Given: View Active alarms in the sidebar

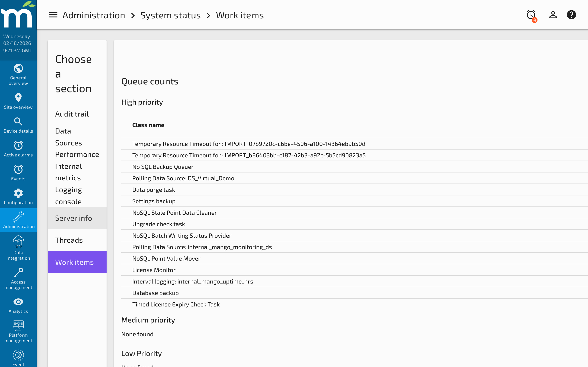Looking at the screenshot, I should click(18, 148).
